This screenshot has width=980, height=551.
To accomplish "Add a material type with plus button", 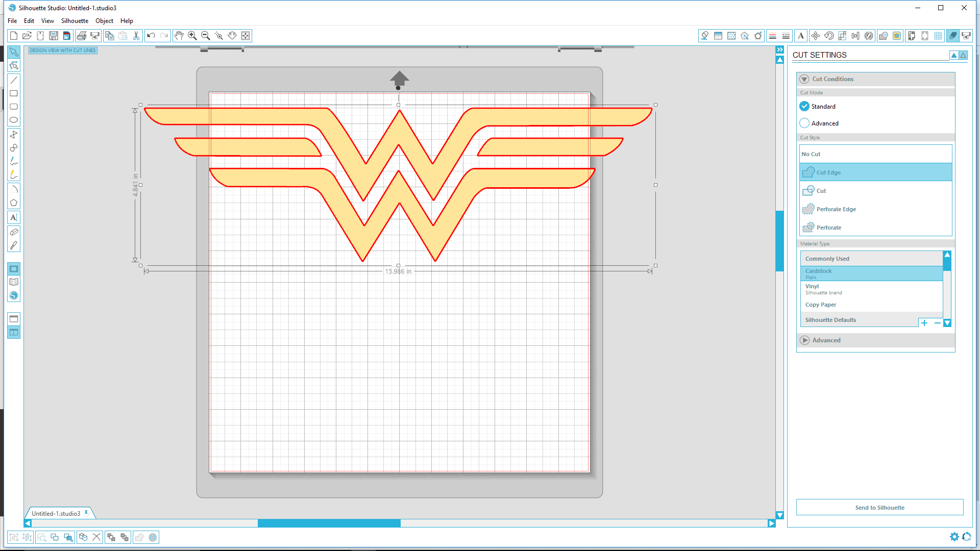I will (x=924, y=323).
